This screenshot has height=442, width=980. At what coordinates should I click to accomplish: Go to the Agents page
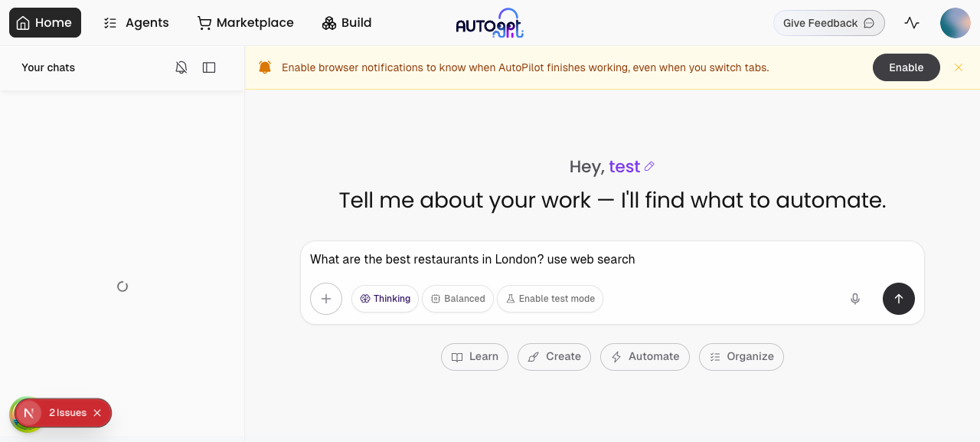click(x=136, y=23)
